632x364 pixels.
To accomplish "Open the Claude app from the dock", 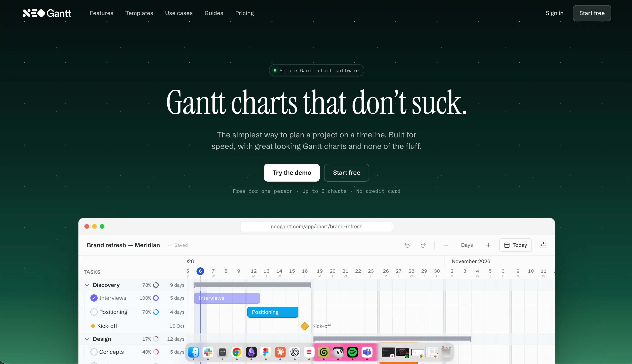I will (280, 352).
